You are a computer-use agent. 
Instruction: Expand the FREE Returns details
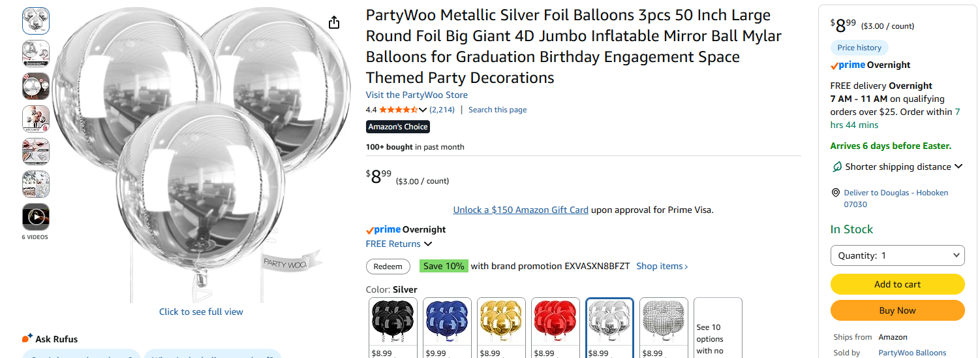point(428,244)
